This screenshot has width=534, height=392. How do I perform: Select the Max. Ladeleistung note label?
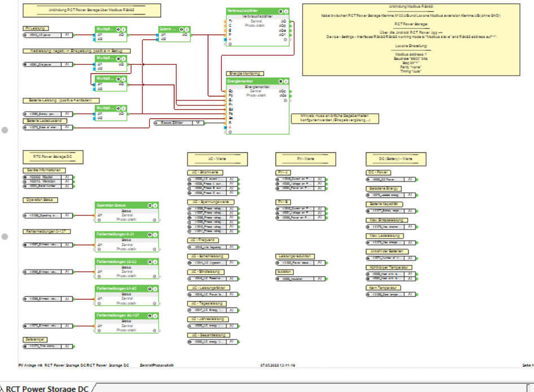[385, 236]
